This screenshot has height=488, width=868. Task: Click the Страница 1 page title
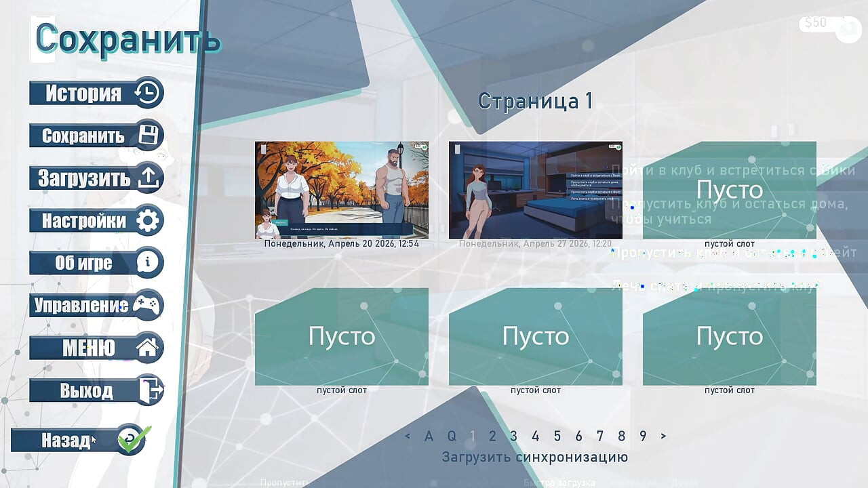click(x=536, y=101)
